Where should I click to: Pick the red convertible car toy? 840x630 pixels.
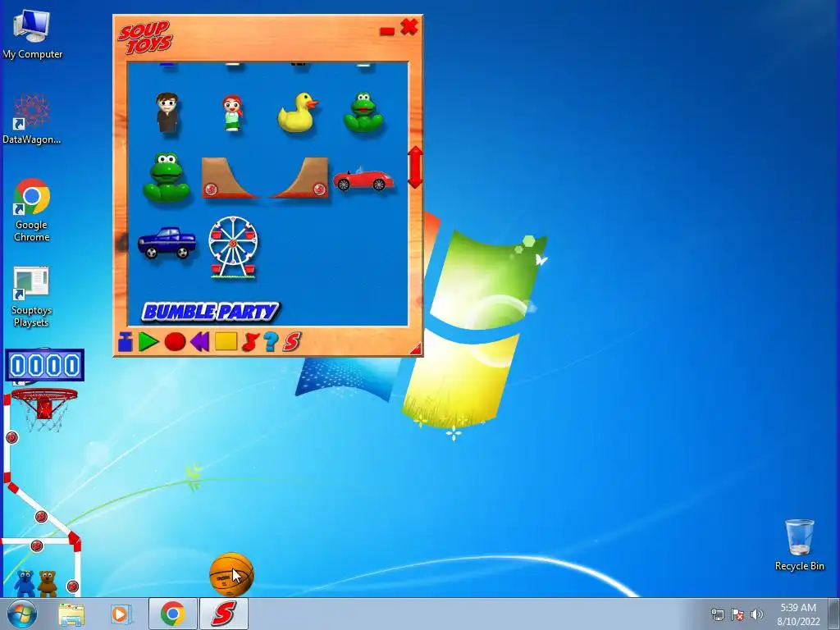tap(363, 179)
